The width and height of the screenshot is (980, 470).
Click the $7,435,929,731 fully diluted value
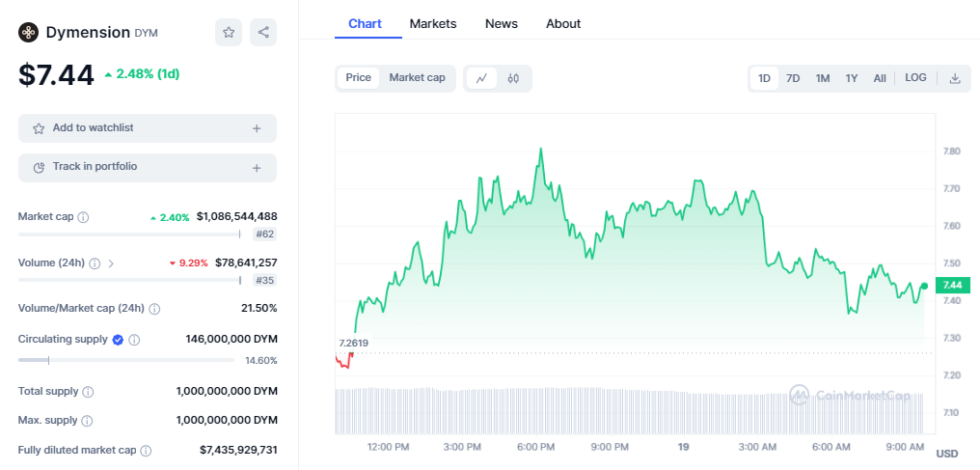238,450
